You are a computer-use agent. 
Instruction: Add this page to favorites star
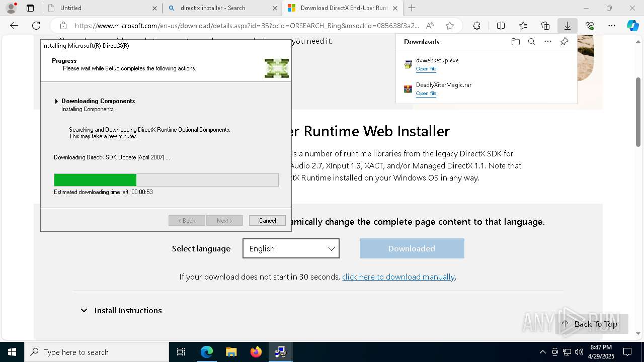[x=450, y=26]
